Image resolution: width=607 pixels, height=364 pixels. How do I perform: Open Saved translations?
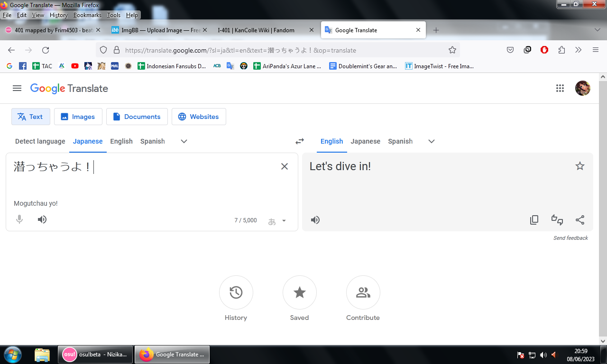(x=300, y=293)
